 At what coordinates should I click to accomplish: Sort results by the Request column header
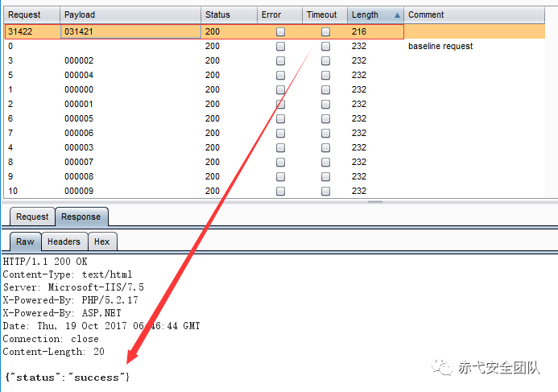pos(31,15)
